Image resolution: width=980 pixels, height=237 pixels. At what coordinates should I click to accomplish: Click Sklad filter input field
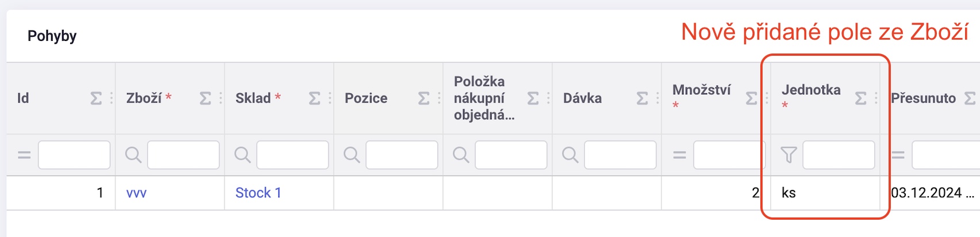293,155
